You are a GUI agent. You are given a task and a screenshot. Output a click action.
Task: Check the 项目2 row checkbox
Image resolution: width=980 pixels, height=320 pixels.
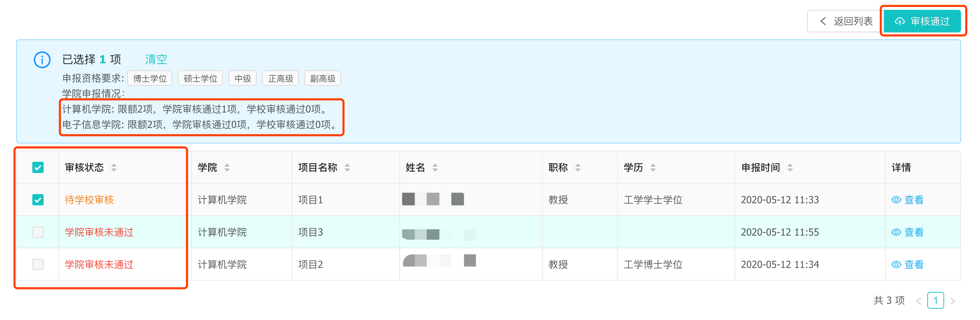click(38, 264)
